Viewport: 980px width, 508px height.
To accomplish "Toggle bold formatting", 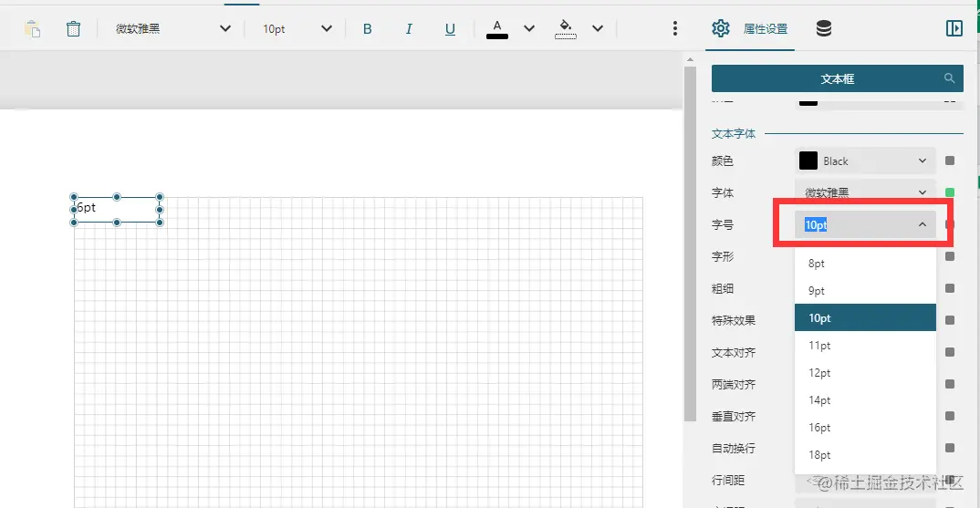I will click(x=368, y=29).
